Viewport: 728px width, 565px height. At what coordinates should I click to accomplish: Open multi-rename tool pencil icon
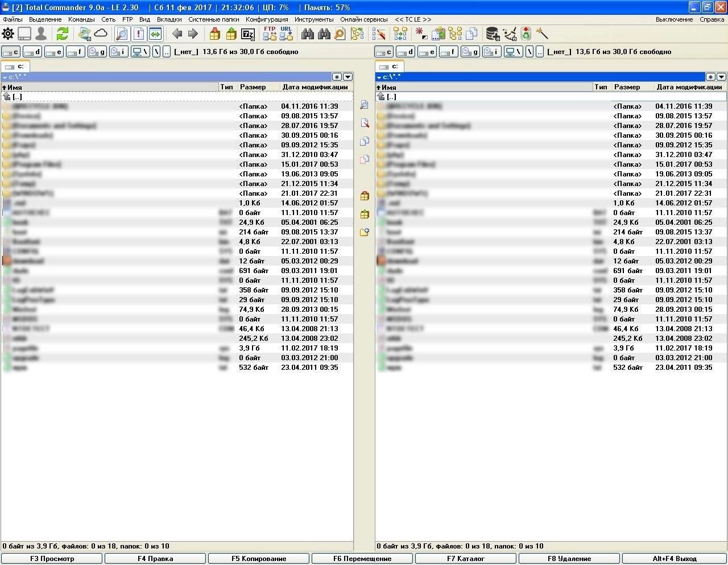[379, 34]
